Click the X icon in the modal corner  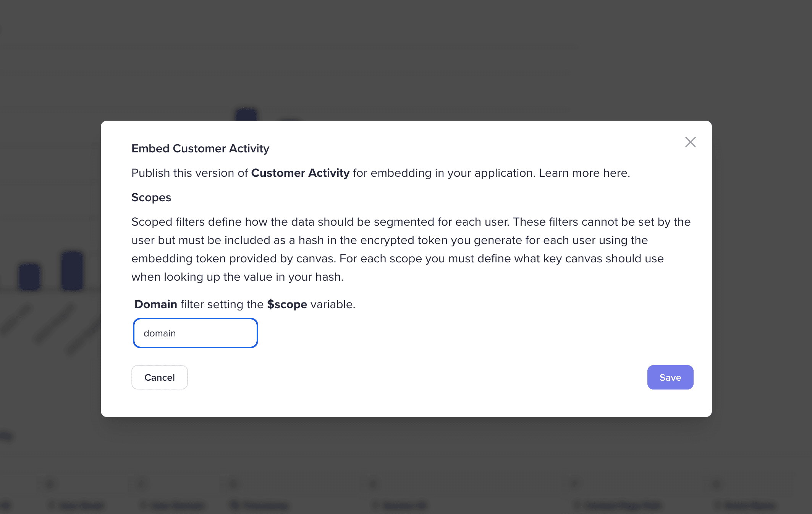[690, 142]
